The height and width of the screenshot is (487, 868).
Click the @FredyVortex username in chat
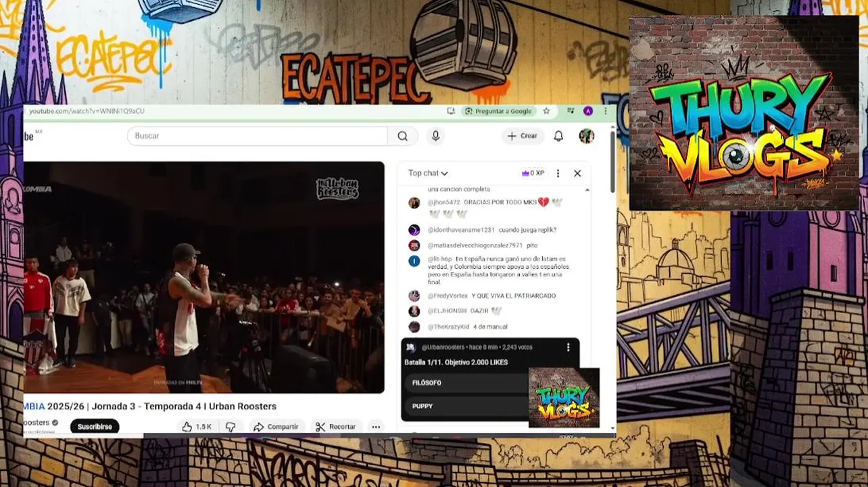click(x=448, y=296)
